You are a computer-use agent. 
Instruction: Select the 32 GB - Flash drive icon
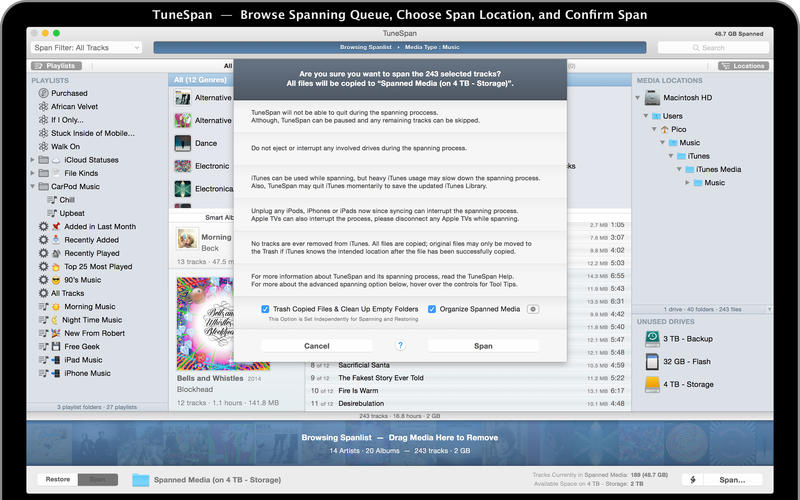[653, 361]
